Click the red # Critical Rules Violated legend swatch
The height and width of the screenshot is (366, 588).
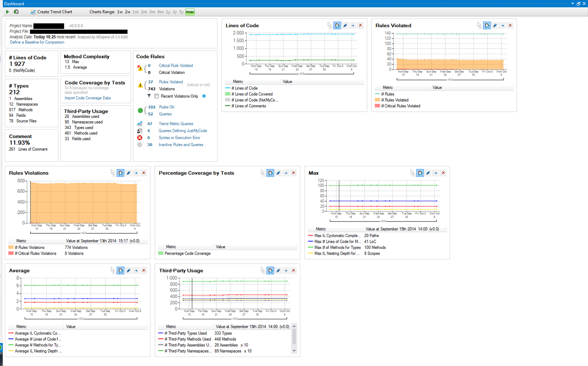(377, 106)
